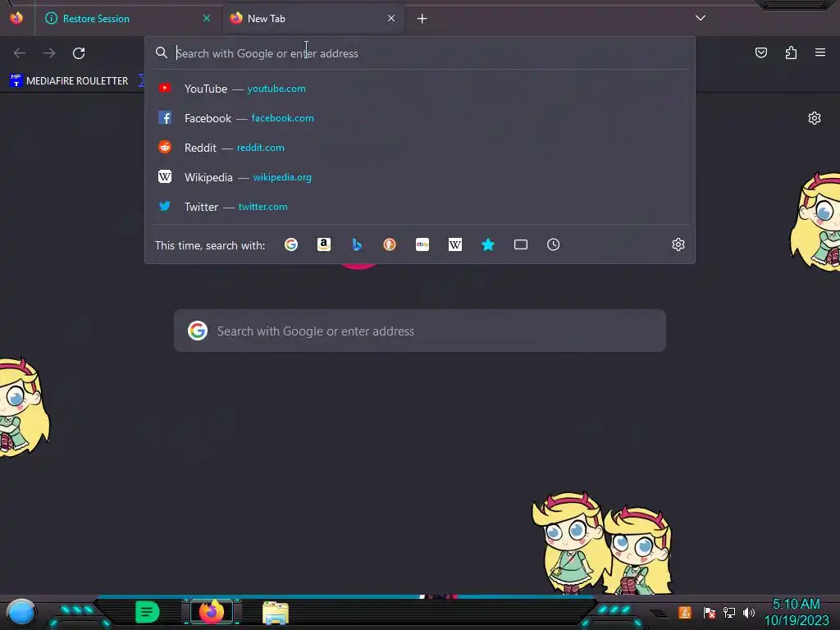Screen dimensions: 840x630
Task: Search in History clock icon
Action: click(x=554, y=244)
